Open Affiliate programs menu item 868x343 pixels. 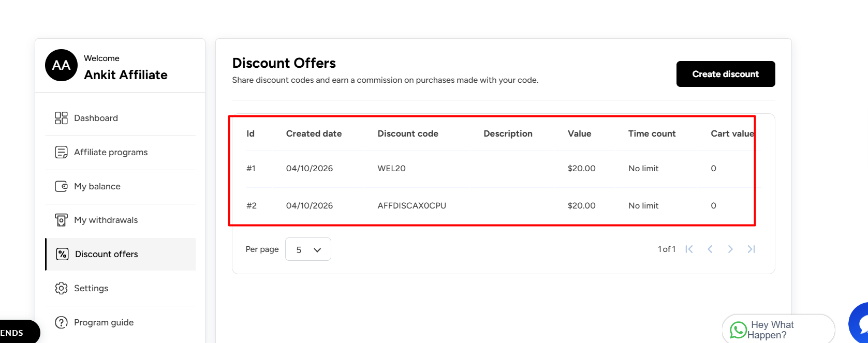pos(111,152)
